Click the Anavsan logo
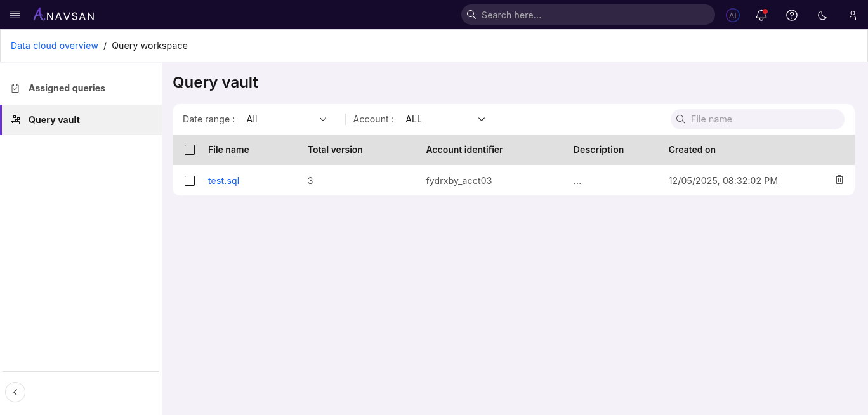The width and height of the screenshot is (868, 415). coord(63,15)
